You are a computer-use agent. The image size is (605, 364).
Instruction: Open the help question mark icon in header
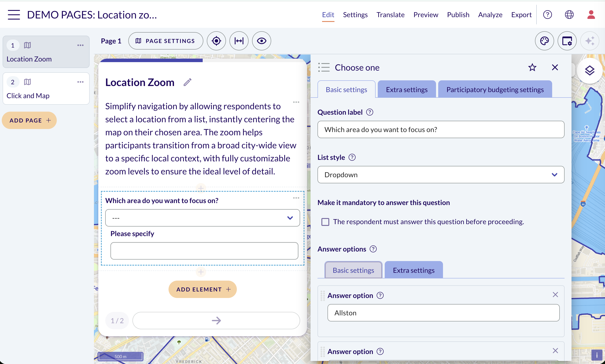pos(547,15)
